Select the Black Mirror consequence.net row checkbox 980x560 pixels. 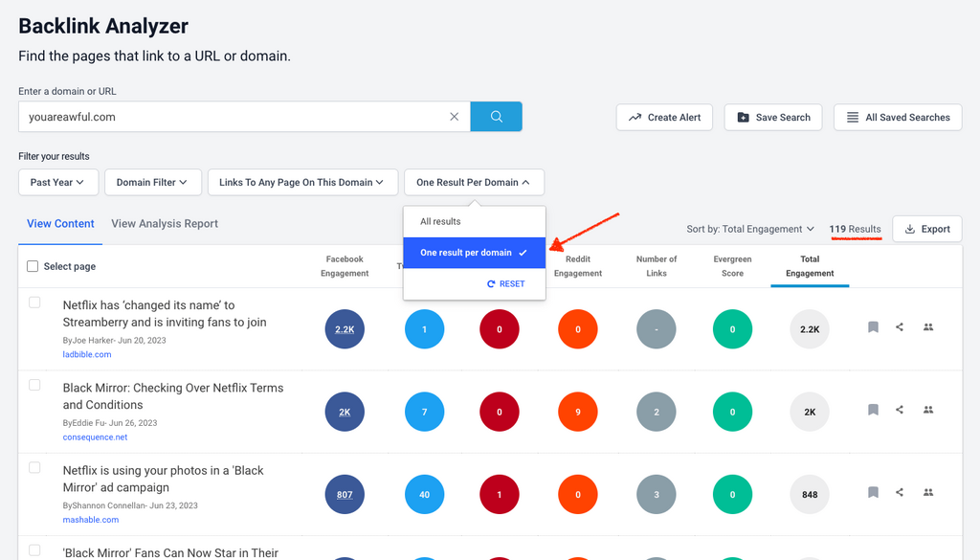(34, 385)
